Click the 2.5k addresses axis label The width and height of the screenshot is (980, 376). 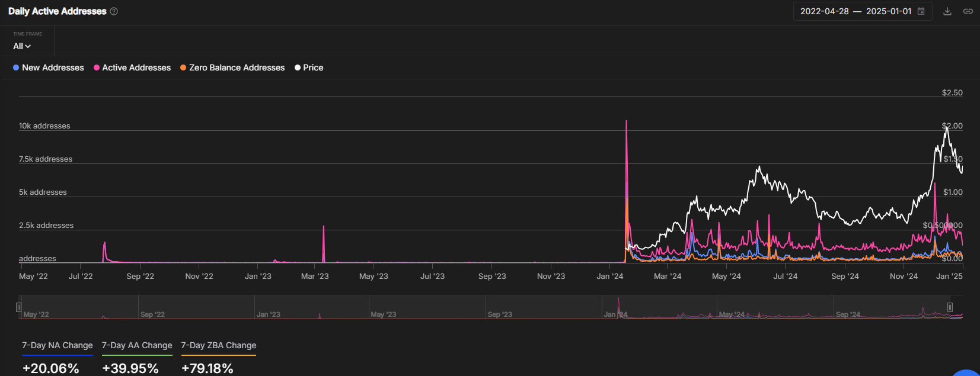[46, 226]
